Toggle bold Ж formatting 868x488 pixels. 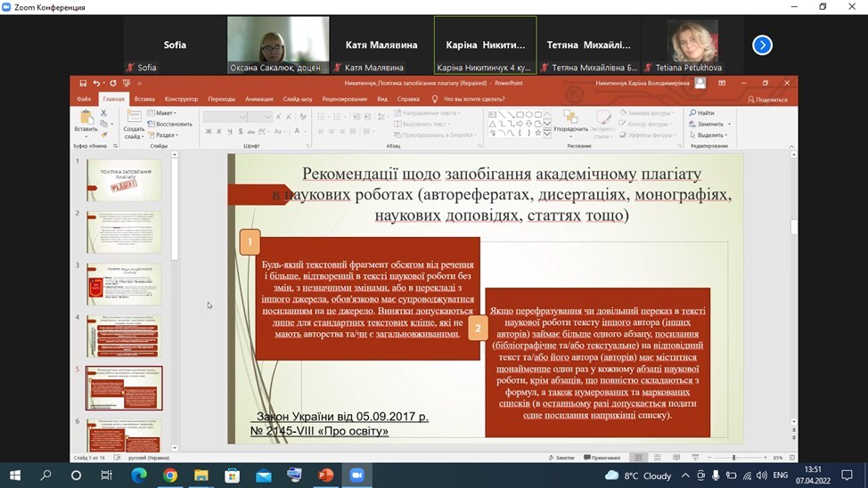coord(209,132)
